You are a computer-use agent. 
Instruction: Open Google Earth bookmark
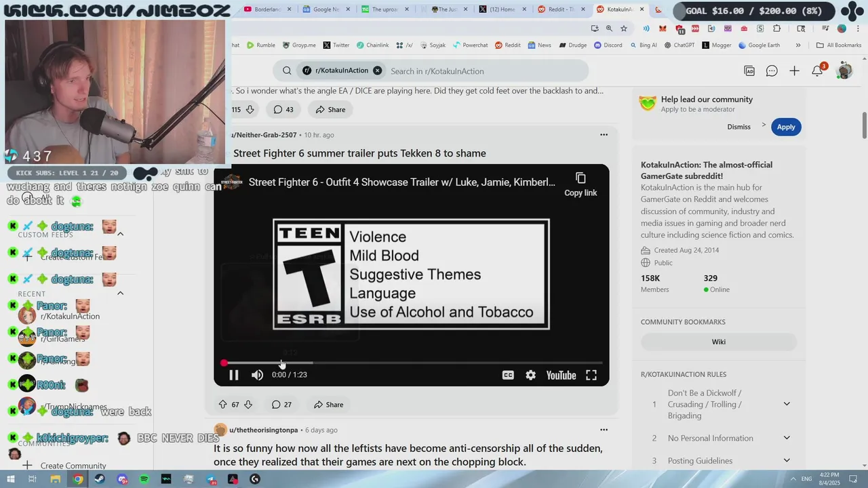[759, 45]
